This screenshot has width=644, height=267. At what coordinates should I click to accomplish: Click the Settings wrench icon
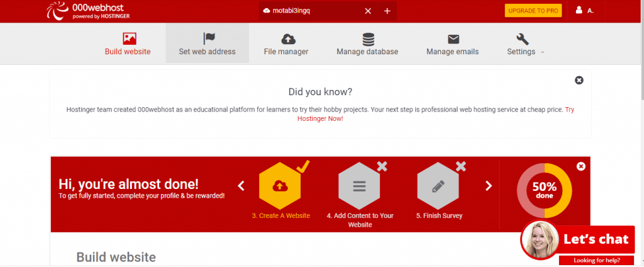pyautogui.click(x=522, y=38)
